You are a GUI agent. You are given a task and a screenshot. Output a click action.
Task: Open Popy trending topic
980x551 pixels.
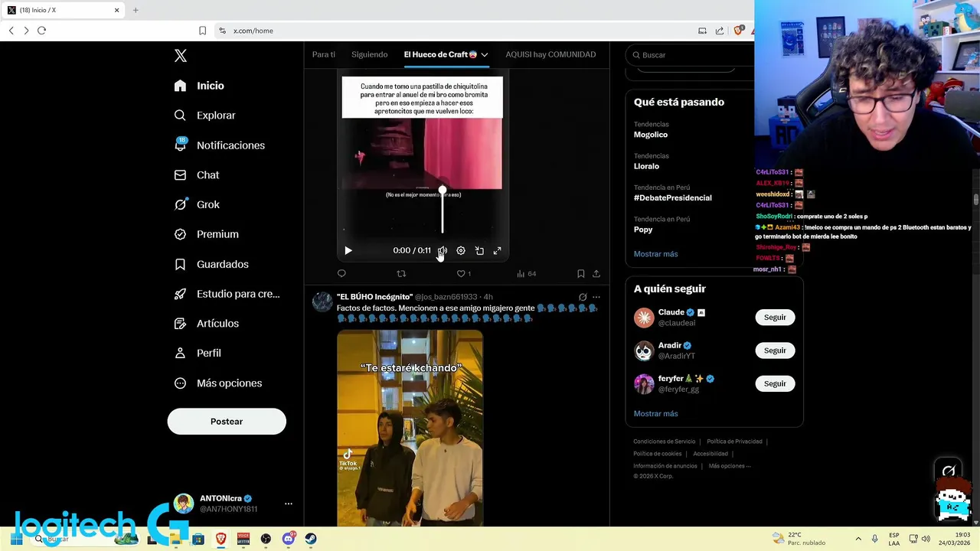[643, 230]
